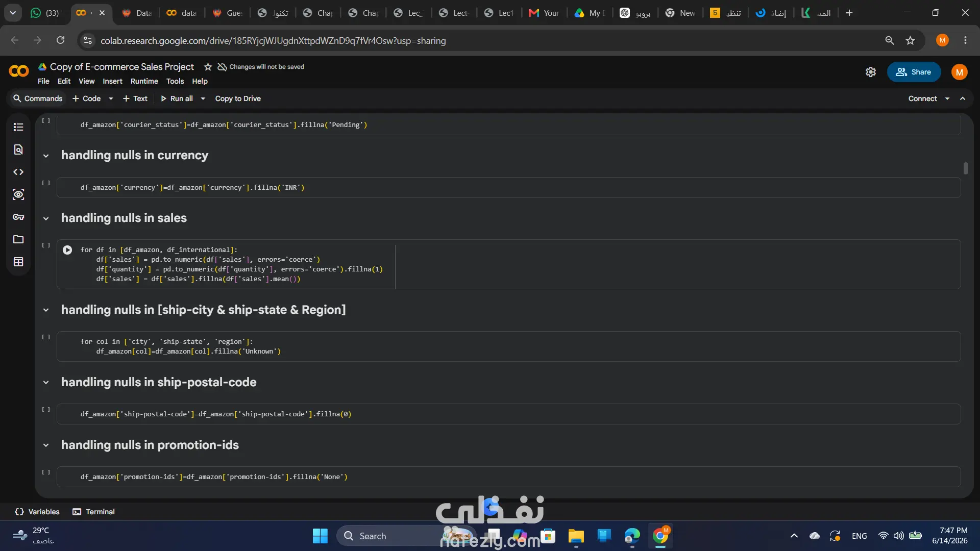Open the Secrets key icon in sidebar
The width and height of the screenshot is (980, 551).
(18, 217)
